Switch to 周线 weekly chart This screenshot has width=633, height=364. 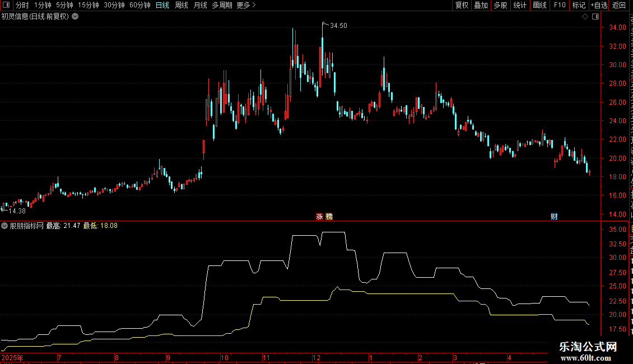pos(181,5)
